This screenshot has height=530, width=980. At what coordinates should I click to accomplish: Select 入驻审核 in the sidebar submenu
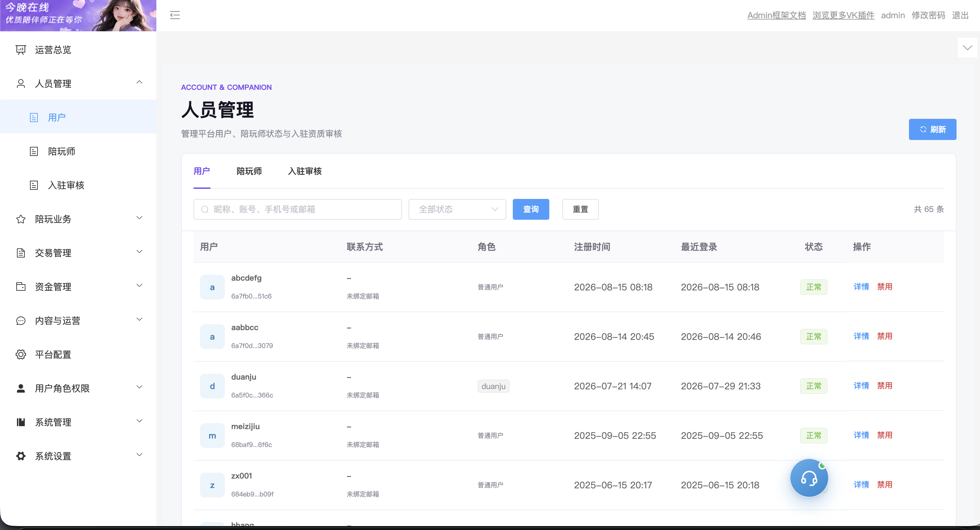click(x=78, y=185)
